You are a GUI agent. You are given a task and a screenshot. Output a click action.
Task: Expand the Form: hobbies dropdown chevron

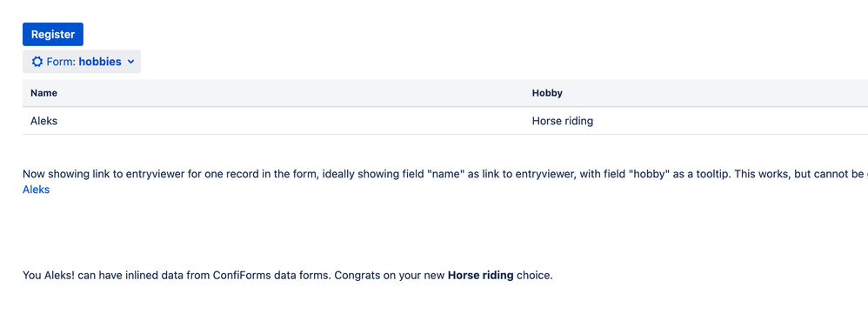point(130,62)
